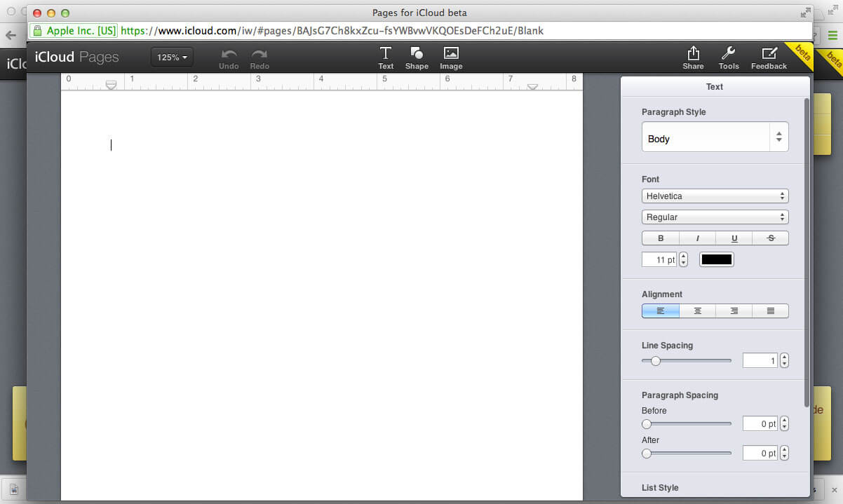
Task: Open the Regular typeface dropdown
Action: click(715, 217)
